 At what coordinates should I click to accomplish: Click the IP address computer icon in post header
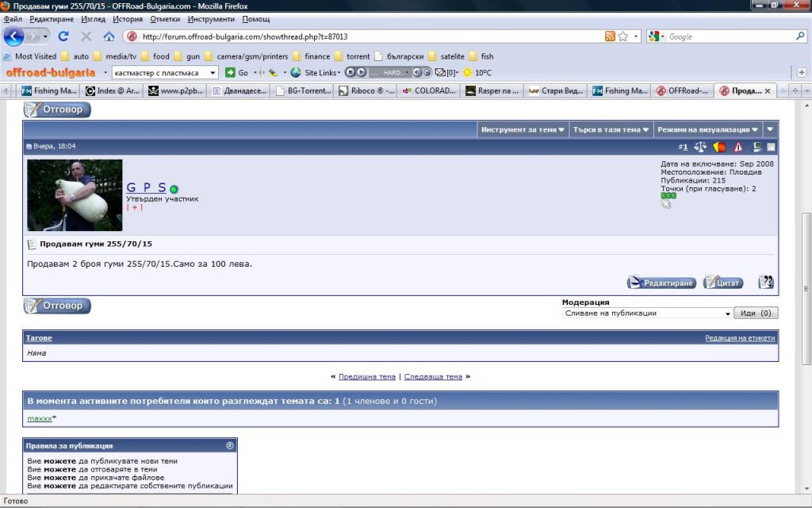[x=757, y=147]
